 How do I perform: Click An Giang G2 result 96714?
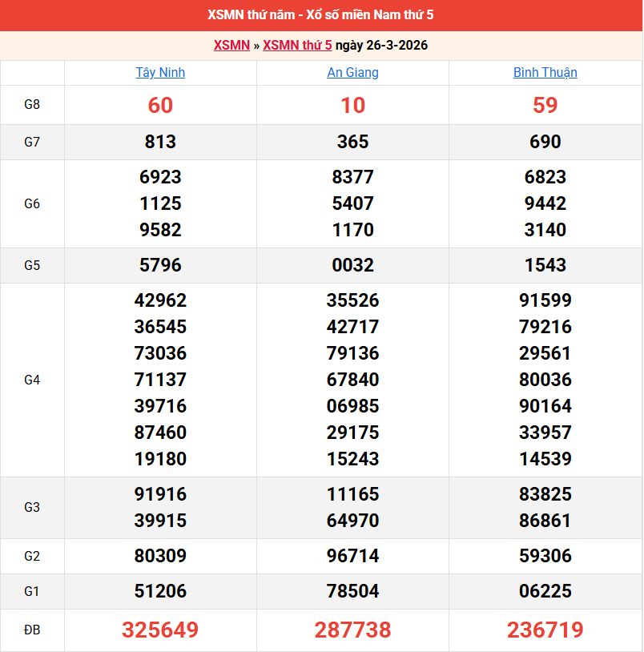click(352, 556)
